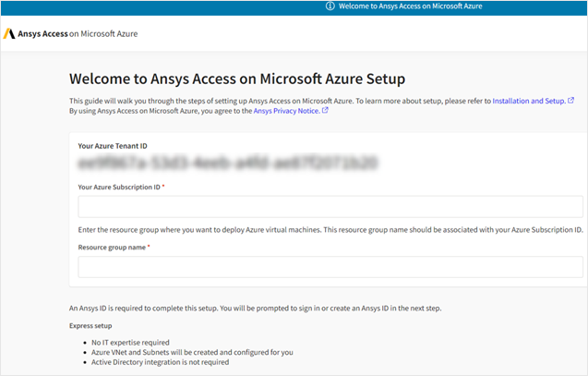Image resolution: width=588 pixels, height=376 pixels.
Task: Click the 'Your Azure Subscription ID' label
Action: (x=120, y=187)
